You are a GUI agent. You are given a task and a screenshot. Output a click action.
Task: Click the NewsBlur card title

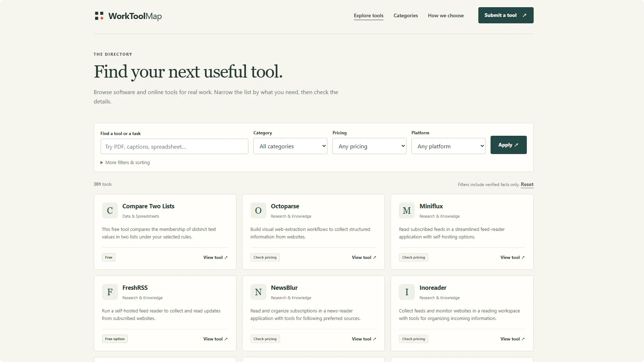point(284,288)
